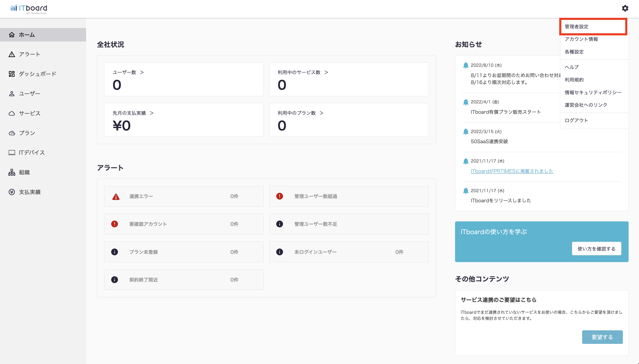
Task: Expand 先月の支払実績 with the chevron
Action: pos(152,113)
